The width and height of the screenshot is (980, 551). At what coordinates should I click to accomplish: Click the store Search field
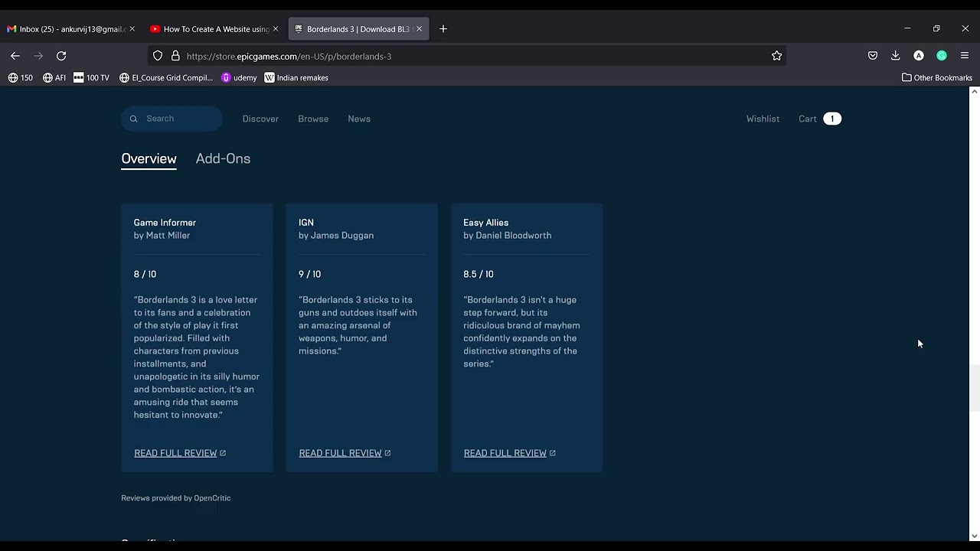(x=180, y=119)
